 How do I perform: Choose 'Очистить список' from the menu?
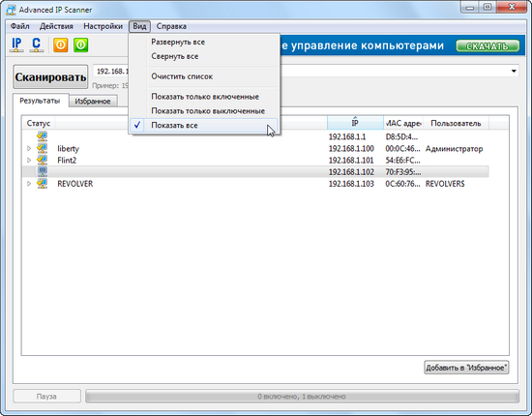tap(203, 76)
